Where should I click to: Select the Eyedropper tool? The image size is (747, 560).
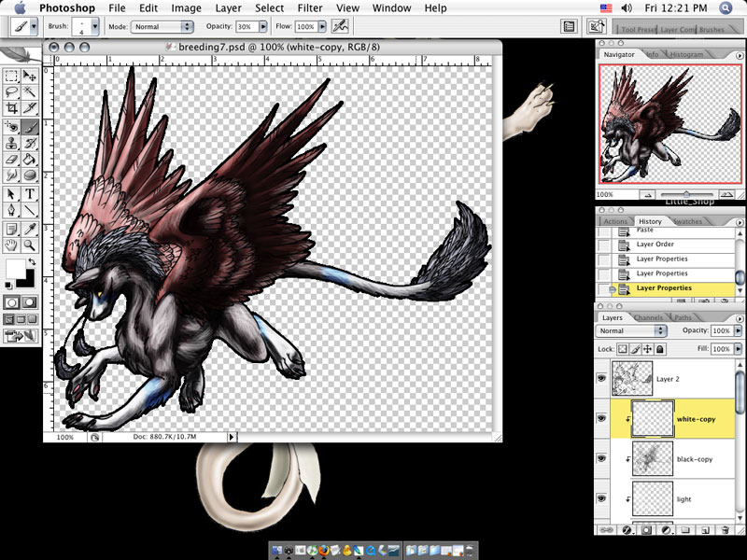(x=30, y=229)
